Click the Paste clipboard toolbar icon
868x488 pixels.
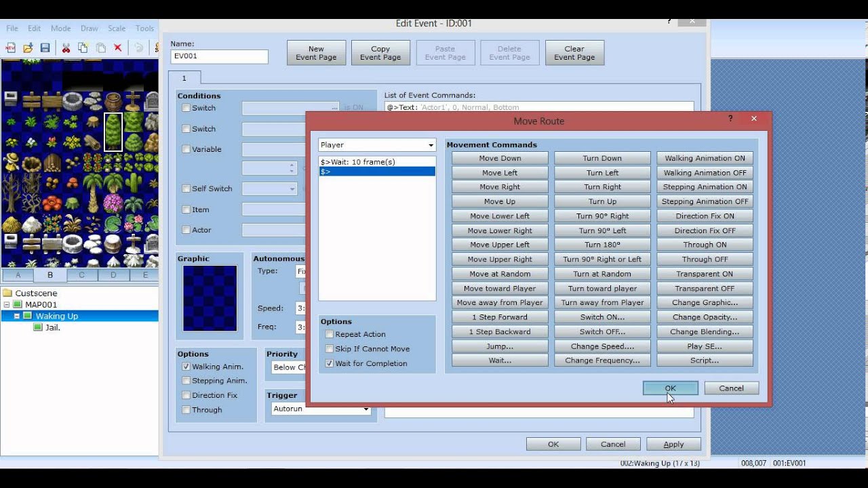tap(100, 48)
